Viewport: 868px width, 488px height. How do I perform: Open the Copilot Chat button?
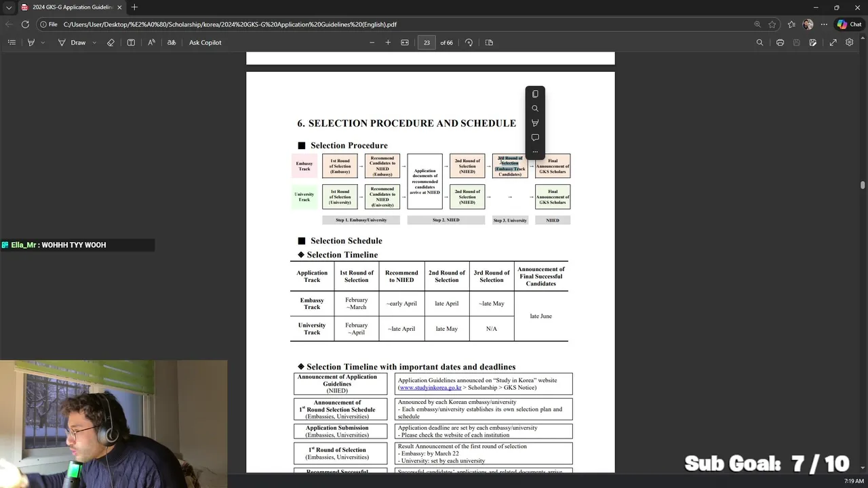click(849, 24)
